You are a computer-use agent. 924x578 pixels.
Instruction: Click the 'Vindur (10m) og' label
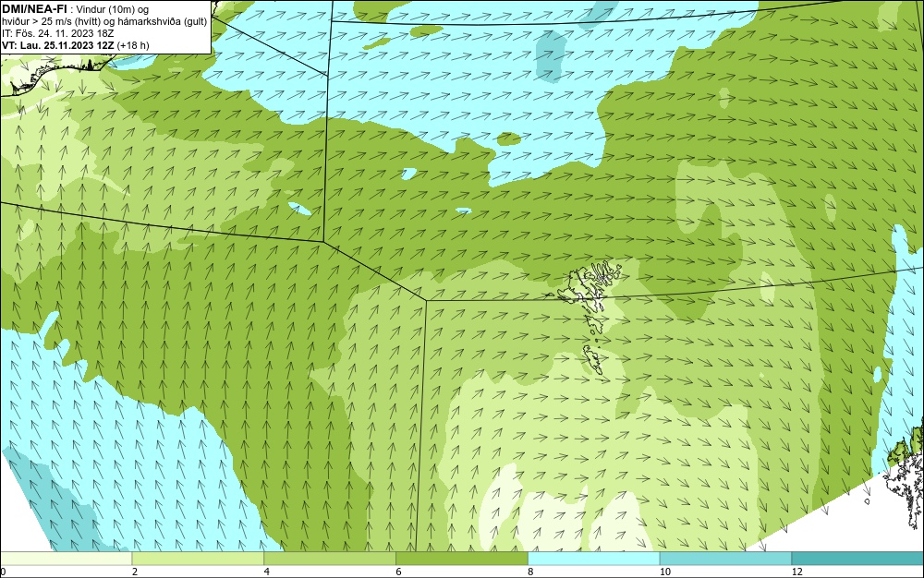[113, 9]
